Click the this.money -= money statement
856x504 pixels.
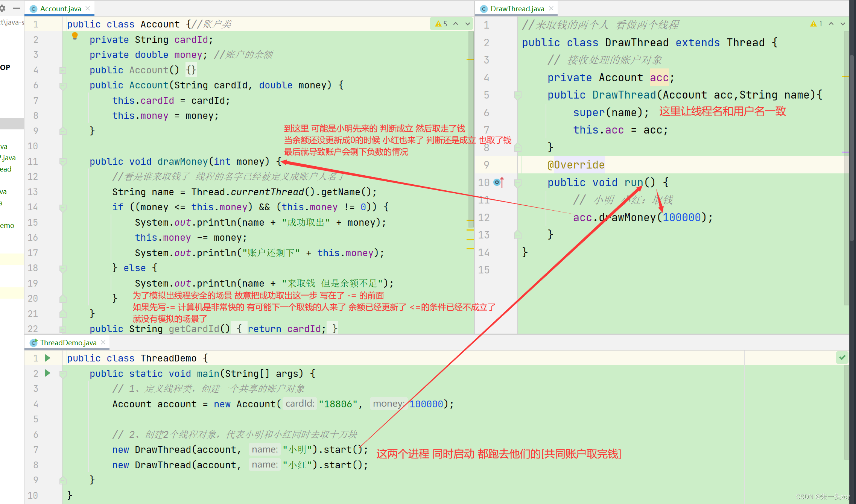tap(191, 238)
